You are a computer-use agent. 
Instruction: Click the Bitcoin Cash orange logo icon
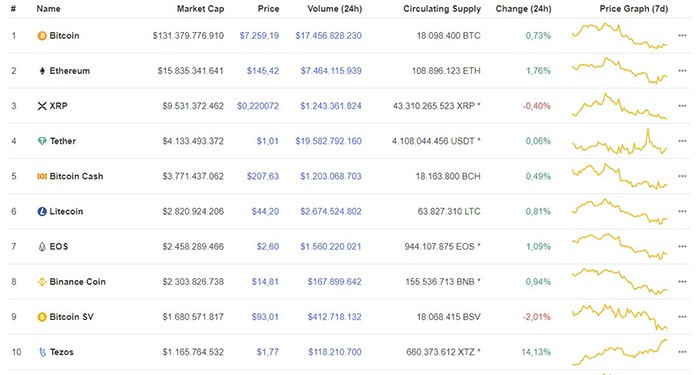(x=42, y=176)
